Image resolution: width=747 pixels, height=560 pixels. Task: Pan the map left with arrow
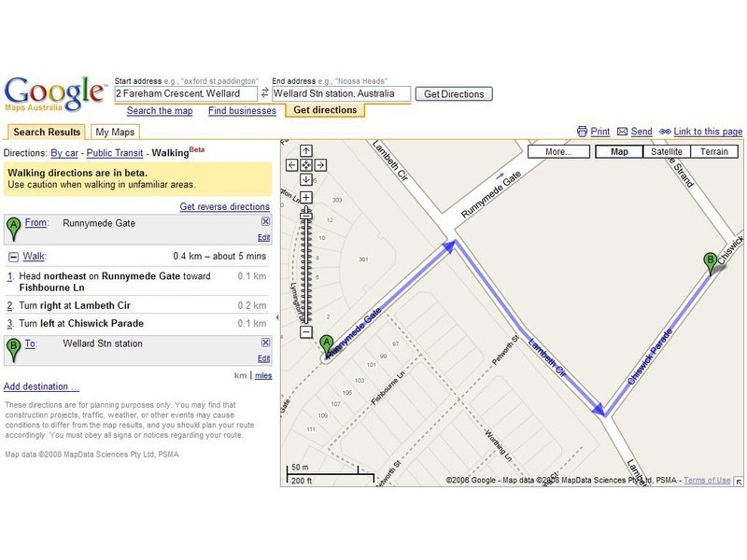(x=291, y=165)
